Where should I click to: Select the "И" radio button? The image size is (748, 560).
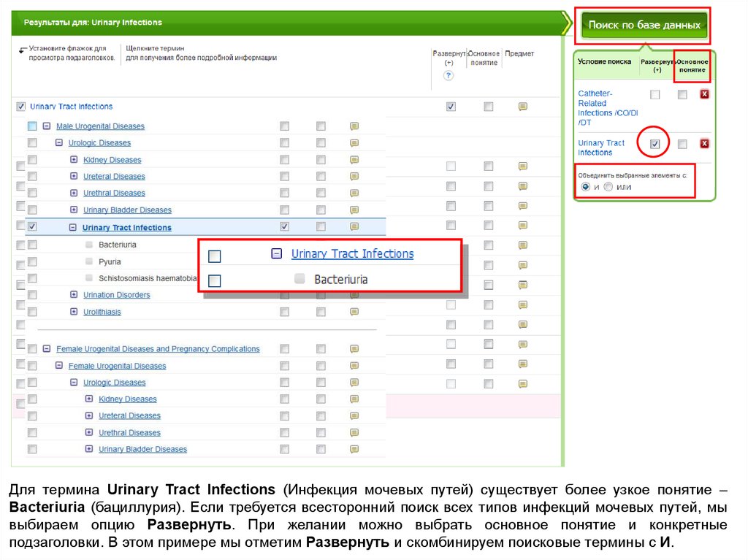(585, 187)
